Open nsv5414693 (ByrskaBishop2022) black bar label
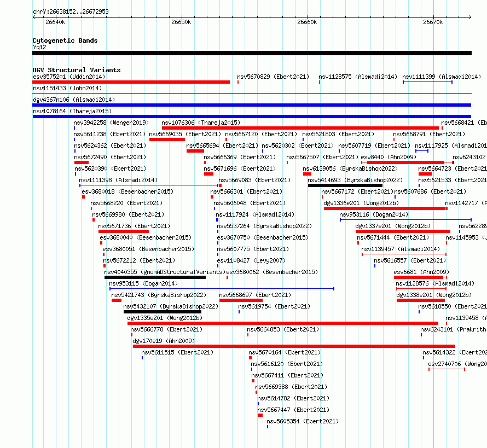 [x=355, y=180]
